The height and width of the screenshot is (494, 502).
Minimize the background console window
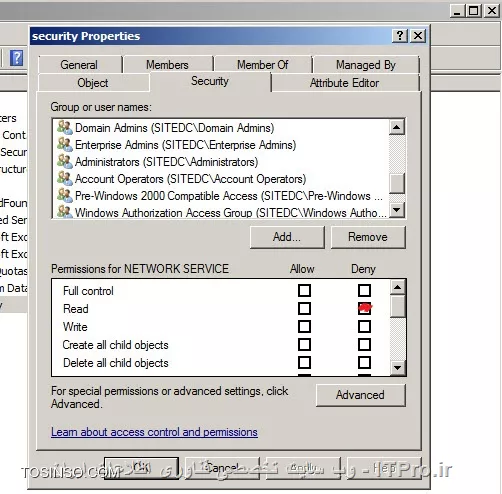(x=457, y=10)
